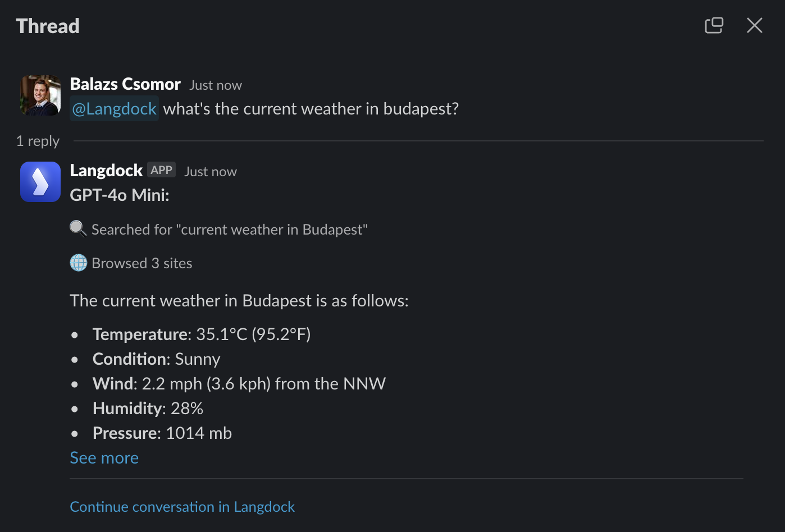Click the globe Browsed sites icon
This screenshot has width=785, height=532.
tap(79, 263)
